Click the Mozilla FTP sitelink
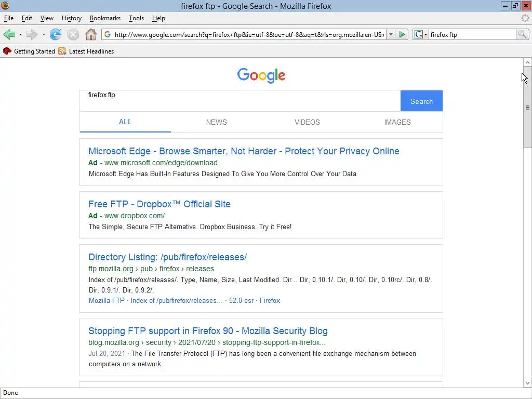 click(107, 301)
